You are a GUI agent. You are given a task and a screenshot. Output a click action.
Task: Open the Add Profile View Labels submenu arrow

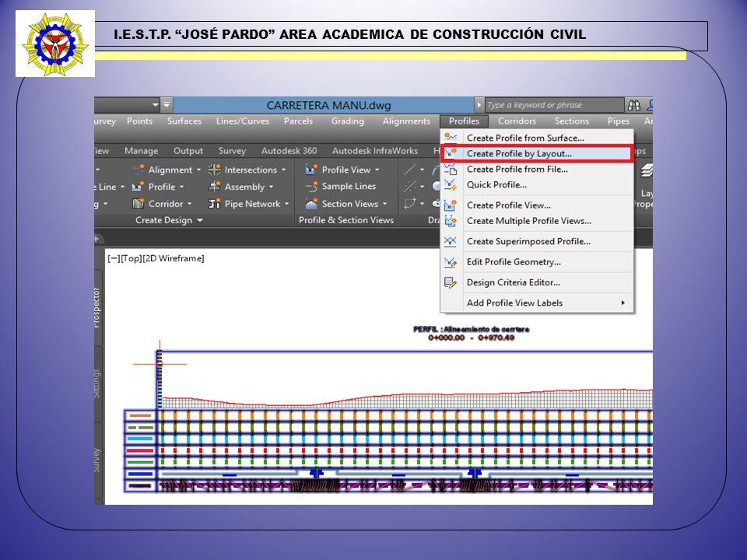click(x=622, y=303)
